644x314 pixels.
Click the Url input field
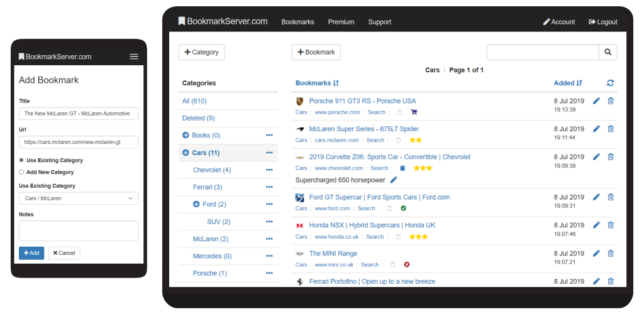pyautogui.click(x=79, y=143)
